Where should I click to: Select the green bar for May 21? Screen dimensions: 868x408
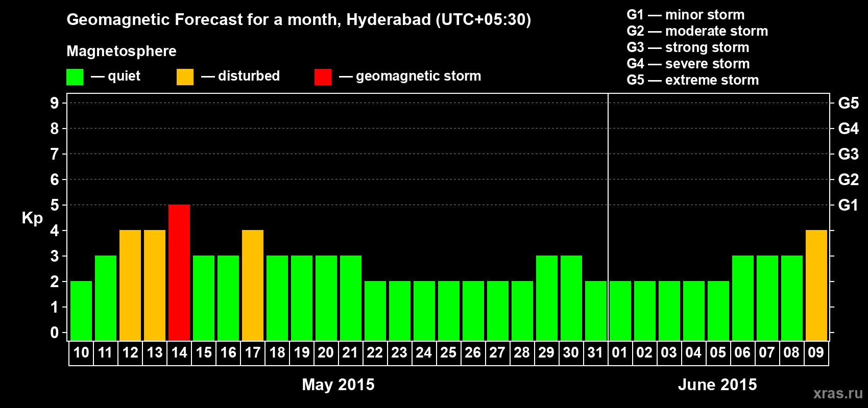click(x=351, y=298)
